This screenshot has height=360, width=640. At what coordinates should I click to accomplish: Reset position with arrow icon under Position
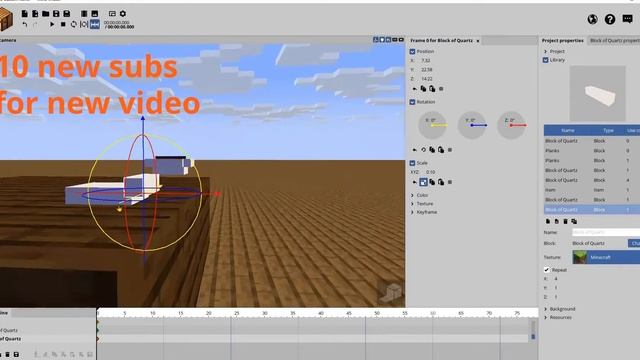(415, 89)
